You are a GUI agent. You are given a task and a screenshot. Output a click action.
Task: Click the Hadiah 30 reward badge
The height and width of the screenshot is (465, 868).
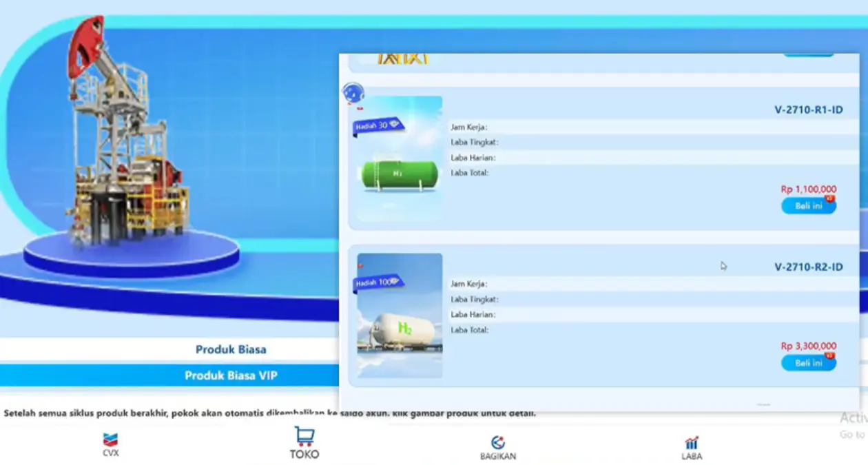pos(378,125)
